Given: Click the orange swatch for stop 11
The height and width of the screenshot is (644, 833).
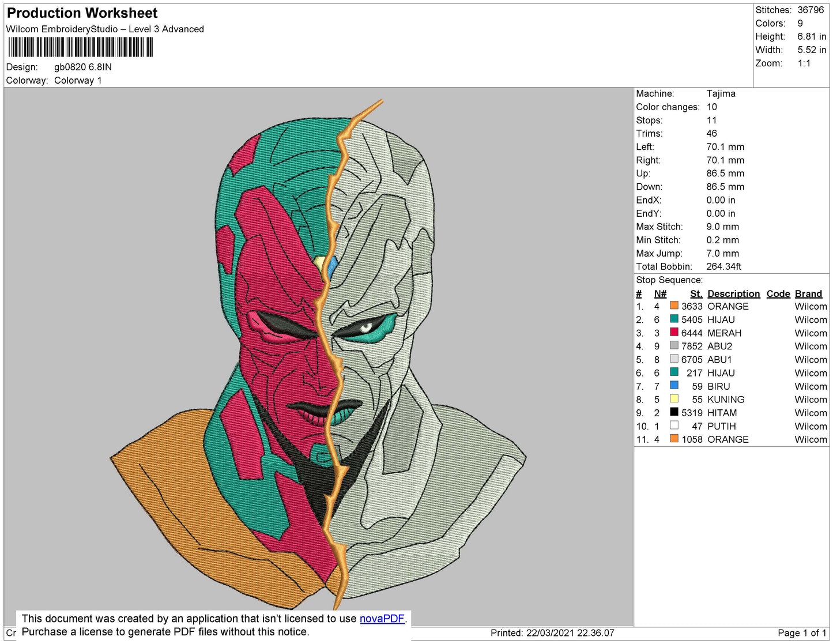Looking at the screenshot, I should pyautogui.click(x=674, y=438).
